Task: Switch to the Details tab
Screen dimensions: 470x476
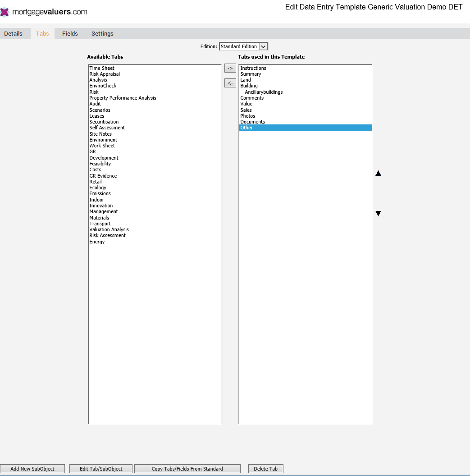Action: [13, 34]
